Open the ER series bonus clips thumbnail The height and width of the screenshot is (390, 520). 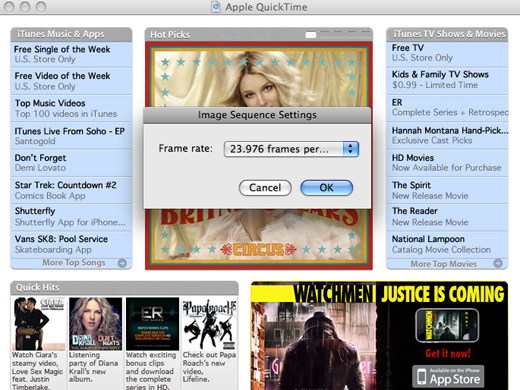click(x=152, y=324)
